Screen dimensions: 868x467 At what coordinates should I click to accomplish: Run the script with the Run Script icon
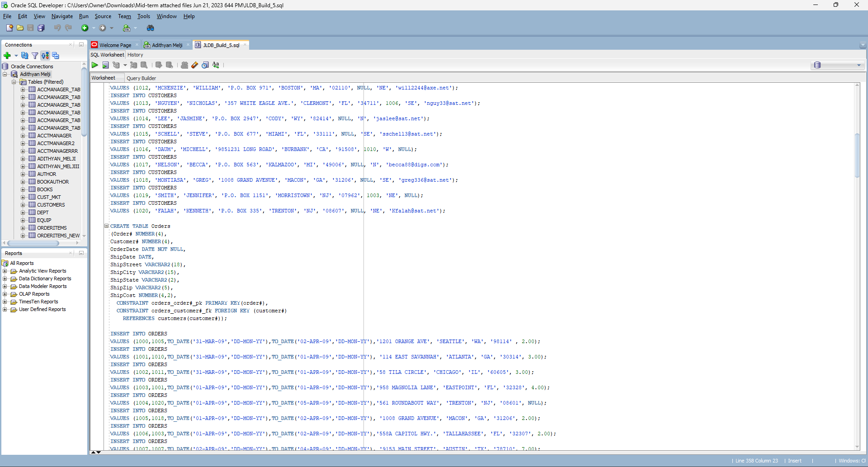tap(106, 65)
